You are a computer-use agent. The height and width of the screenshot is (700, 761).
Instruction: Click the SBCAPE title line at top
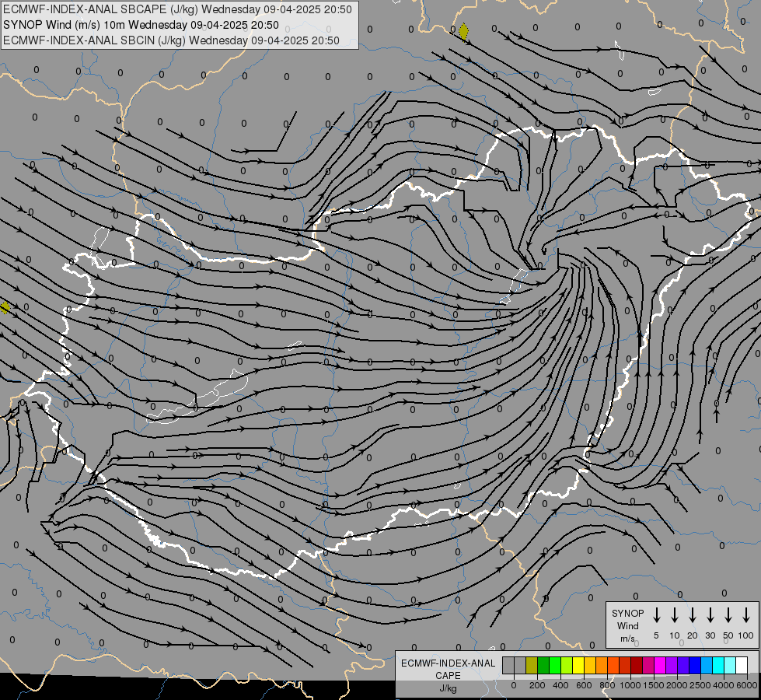point(177,9)
